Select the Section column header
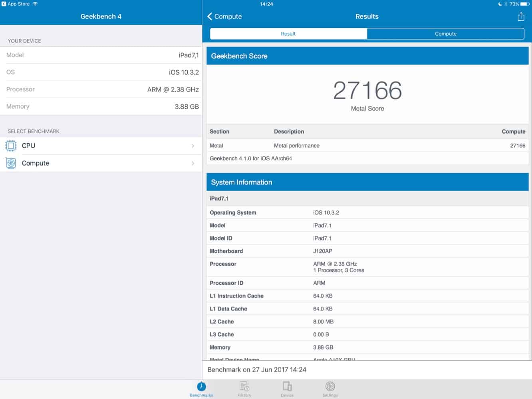 point(219,132)
